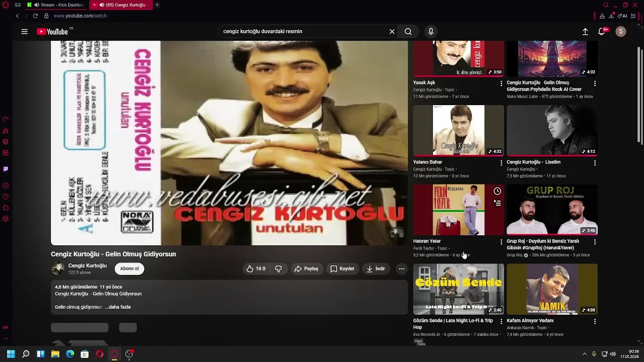The height and width of the screenshot is (362, 644).
Task: Open options for the Psyhdelic Rock AI Cover video
Action: 595,83
